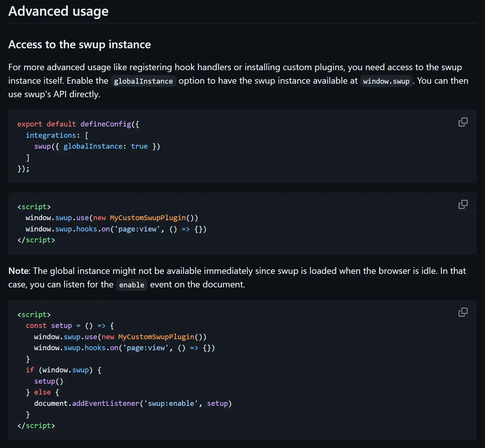Click the '} else {' line
This screenshot has width=485, height=448.
coord(43,392)
